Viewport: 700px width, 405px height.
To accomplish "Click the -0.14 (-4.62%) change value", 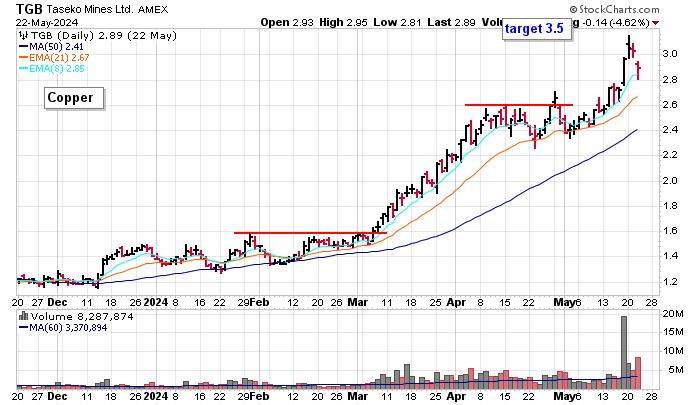I will click(614, 22).
